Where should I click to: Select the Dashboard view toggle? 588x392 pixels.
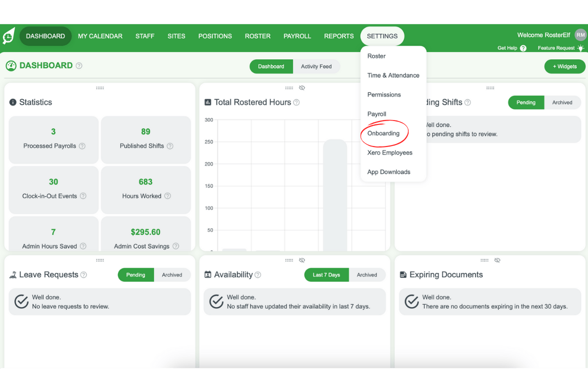271,67
